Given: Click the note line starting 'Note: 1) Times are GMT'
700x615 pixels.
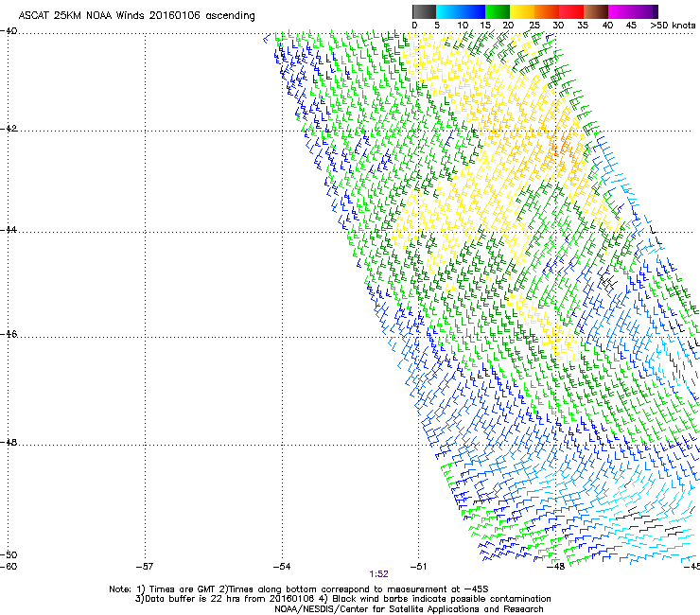Looking at the screenshot, I should [x=299, y=589].
